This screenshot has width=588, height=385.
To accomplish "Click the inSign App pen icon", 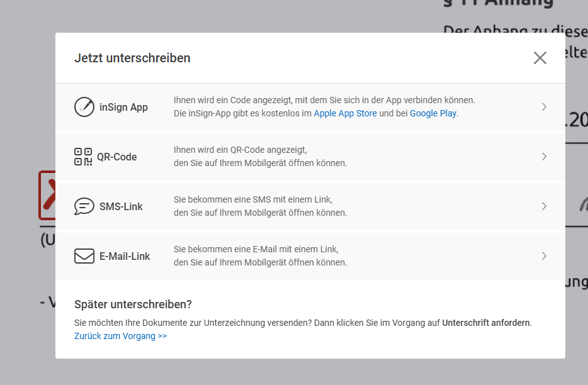I will point(84,107).
